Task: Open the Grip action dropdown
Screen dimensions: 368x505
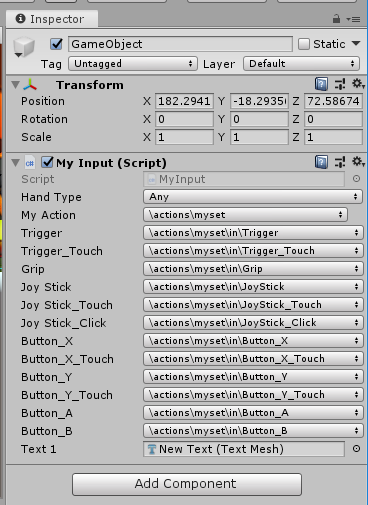Action: pos(253,269)
